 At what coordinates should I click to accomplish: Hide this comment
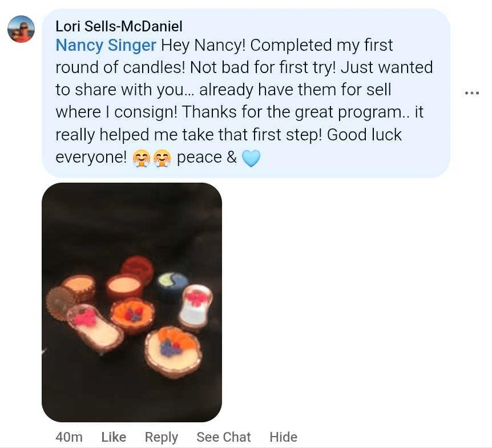(x=283, y=437)
